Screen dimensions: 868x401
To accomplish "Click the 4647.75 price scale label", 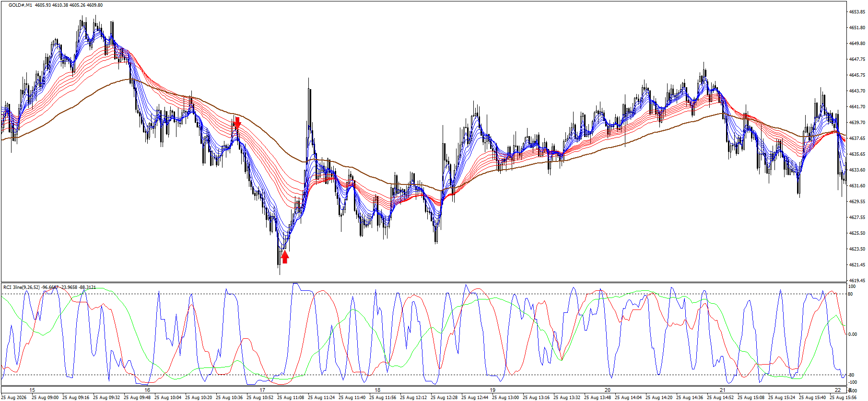I will (x=857, y=59).
